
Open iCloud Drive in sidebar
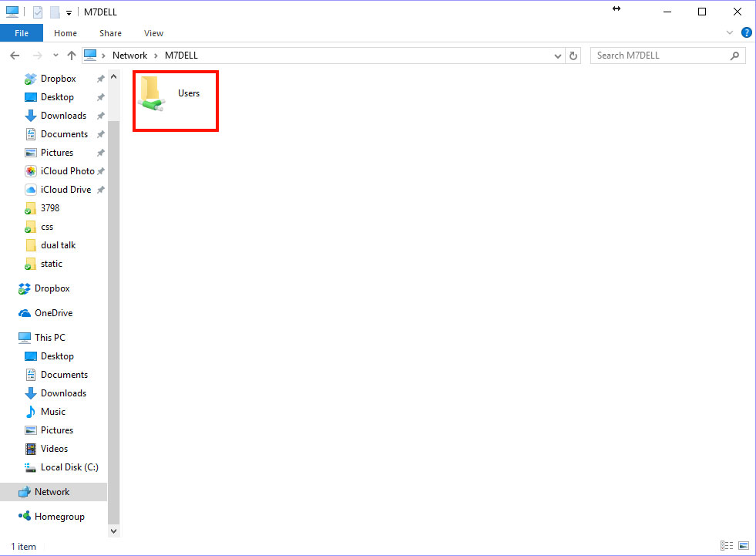pyautogui.click(x=66, y=190)
